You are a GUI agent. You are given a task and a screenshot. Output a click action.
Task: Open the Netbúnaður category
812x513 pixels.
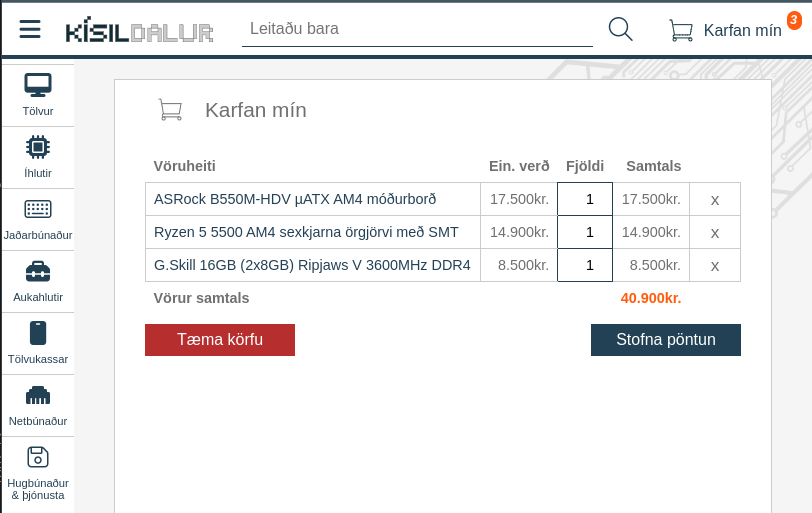[x=38, y=406]
